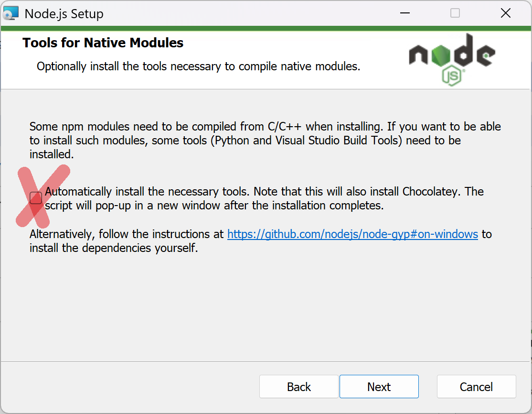The height and width of the screenshot is (414, 532).
Task: Click the green banner strip below title bar
Action: point(266,29)
